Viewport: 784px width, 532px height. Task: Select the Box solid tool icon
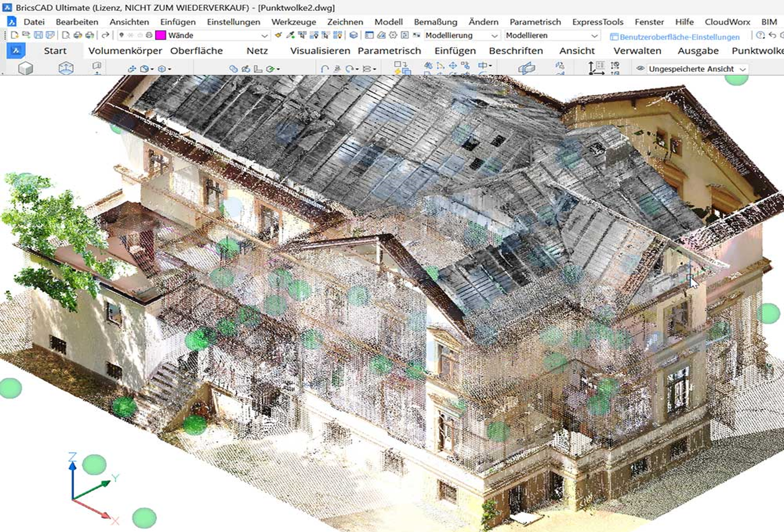(x=25, y=69)
